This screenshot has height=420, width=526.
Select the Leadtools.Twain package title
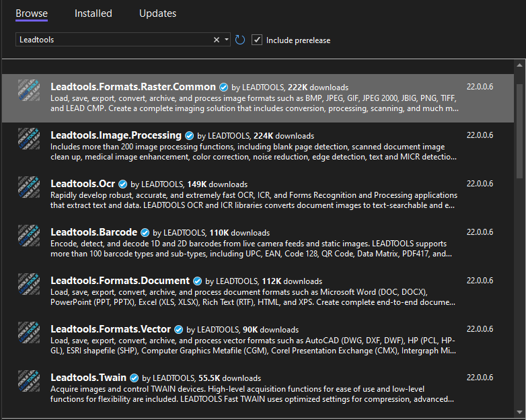coord(89,378)
